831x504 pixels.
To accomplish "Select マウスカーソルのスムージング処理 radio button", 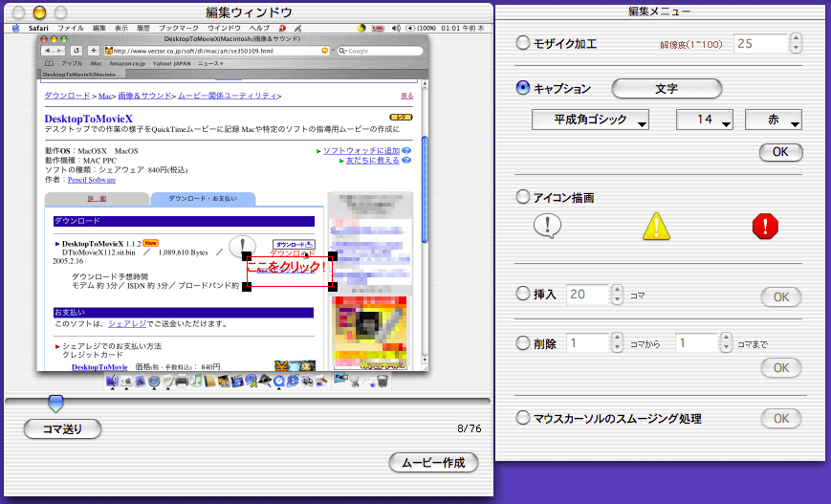I will (522, 418).
